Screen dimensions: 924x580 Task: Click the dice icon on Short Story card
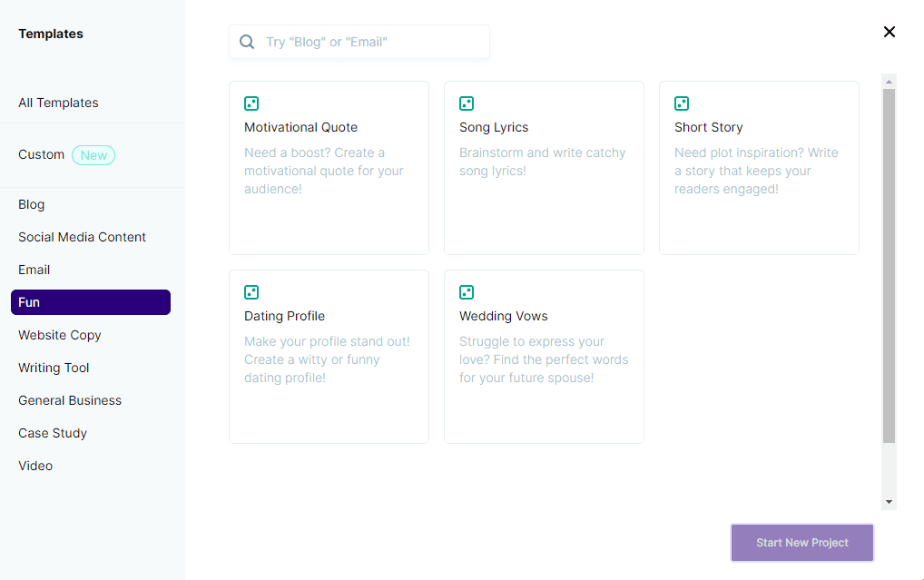click(682, 103)
